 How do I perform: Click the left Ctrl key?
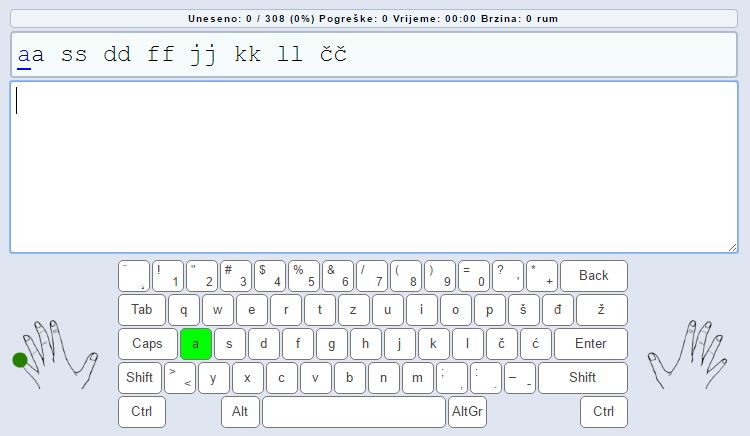click(141, 412)
